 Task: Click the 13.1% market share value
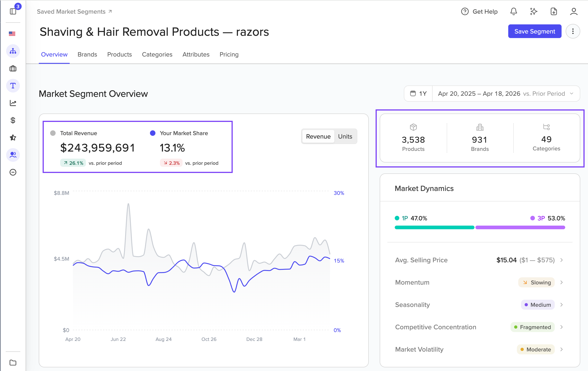click(172, 148)
